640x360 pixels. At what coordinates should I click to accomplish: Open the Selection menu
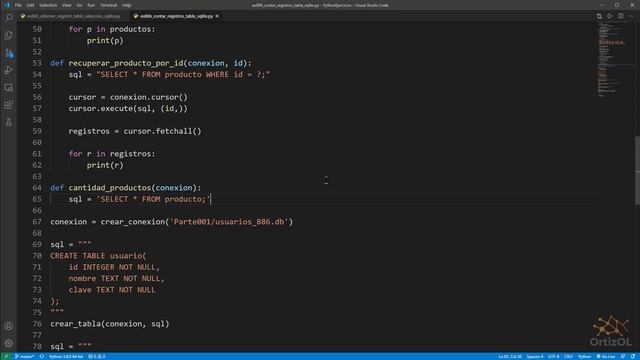pyautogui.click(x=48, y=5)
